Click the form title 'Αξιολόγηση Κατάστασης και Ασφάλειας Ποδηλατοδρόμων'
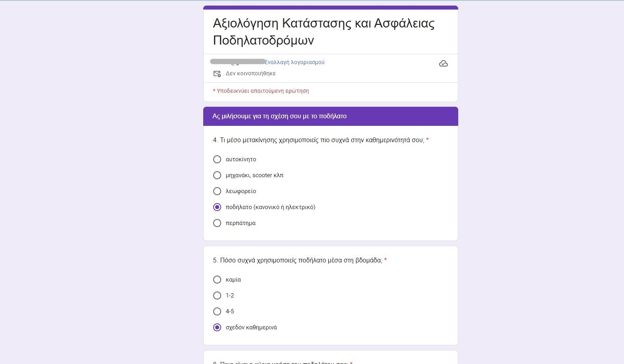 pyautogui.click(x=324, y=31)
